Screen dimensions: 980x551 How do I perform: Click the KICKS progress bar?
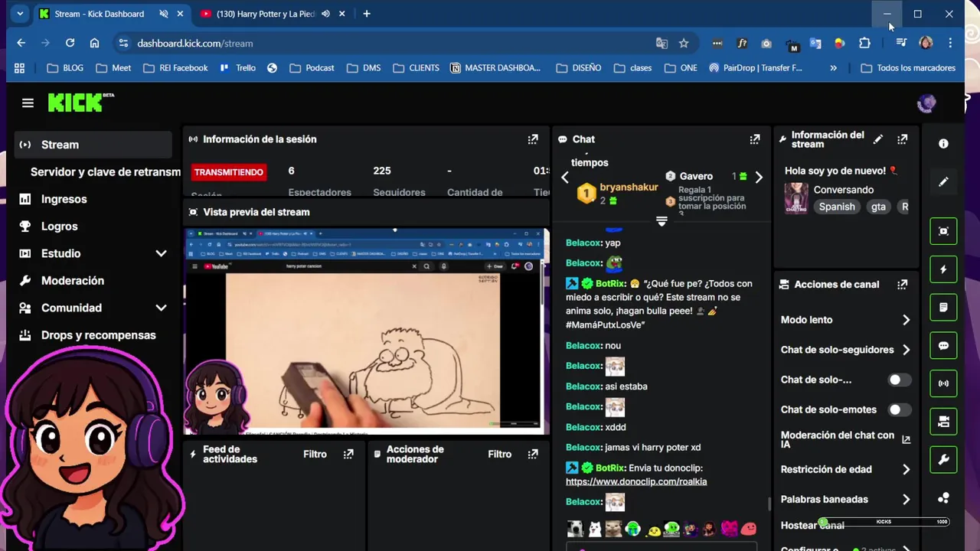tap(884, 522)
